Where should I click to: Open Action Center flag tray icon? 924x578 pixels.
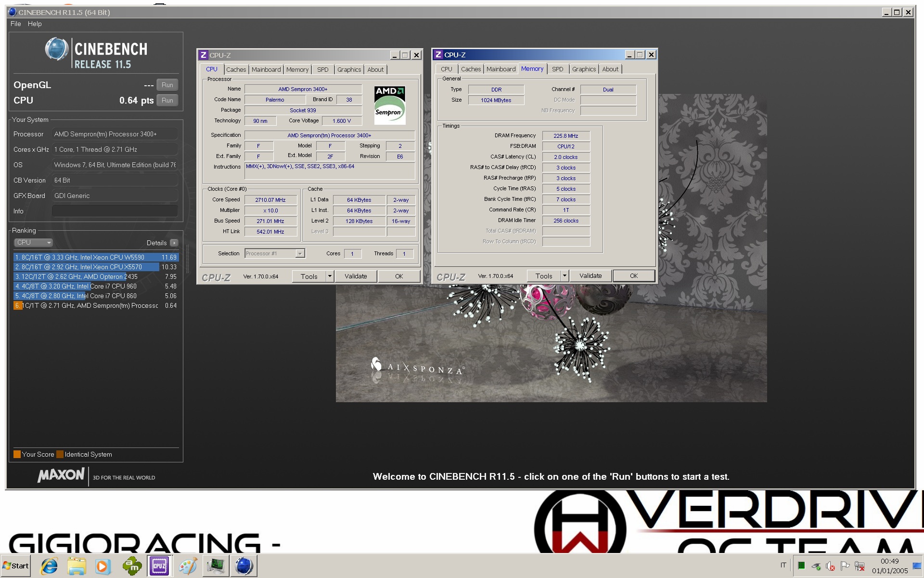pos(845,566)
